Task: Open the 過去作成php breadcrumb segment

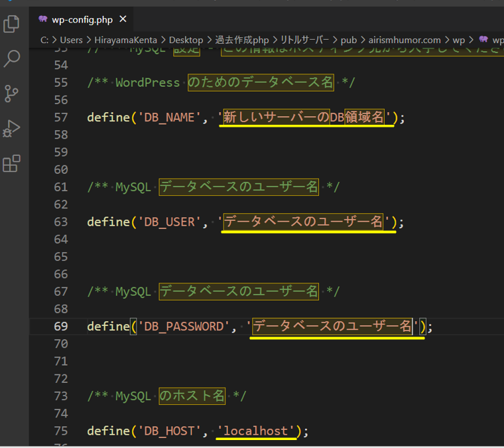Action: (x=241, y=40)
